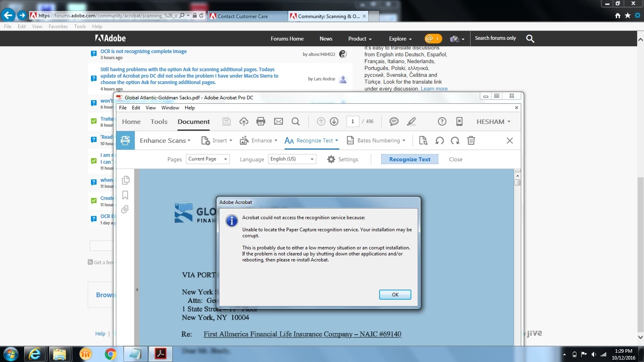This screenshot has height=362, width=644.
Task: Click the Print icon in Acrobat toolbar
Action: [x=261, y=121]
